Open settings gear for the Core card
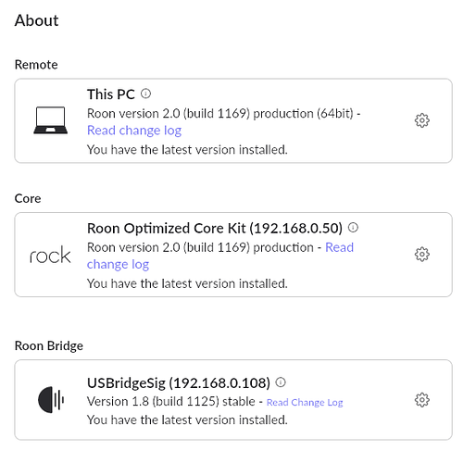This screenshot has width=476, height=463. (x=422, y=255)
